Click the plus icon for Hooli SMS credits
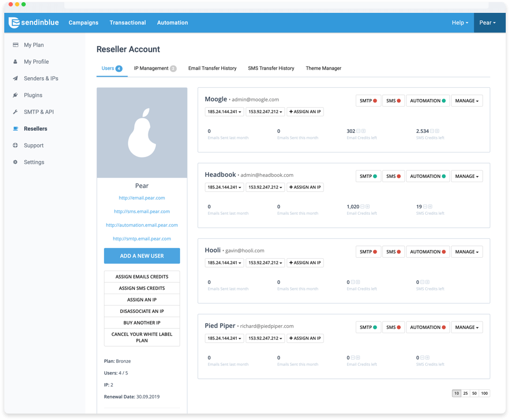Viewport: 510px width, 420px height. (427, 282)
